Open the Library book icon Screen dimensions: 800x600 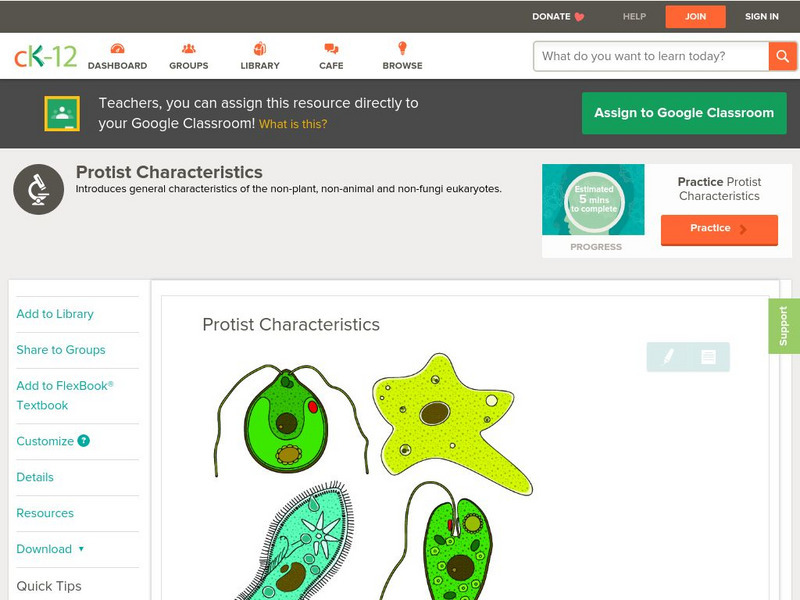click(x=260, y=49)
